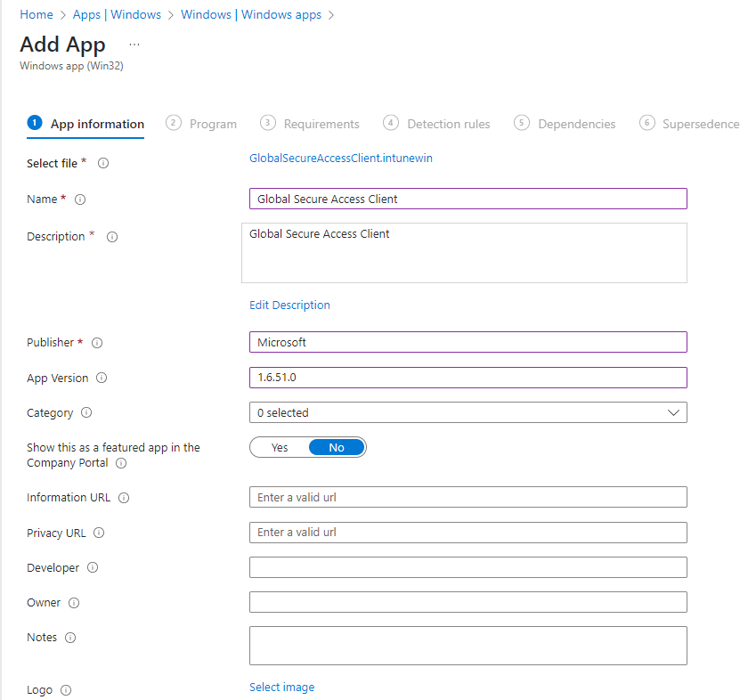Switch to the App information tab
Screen dimensions: 748x700
coord(85,124)
